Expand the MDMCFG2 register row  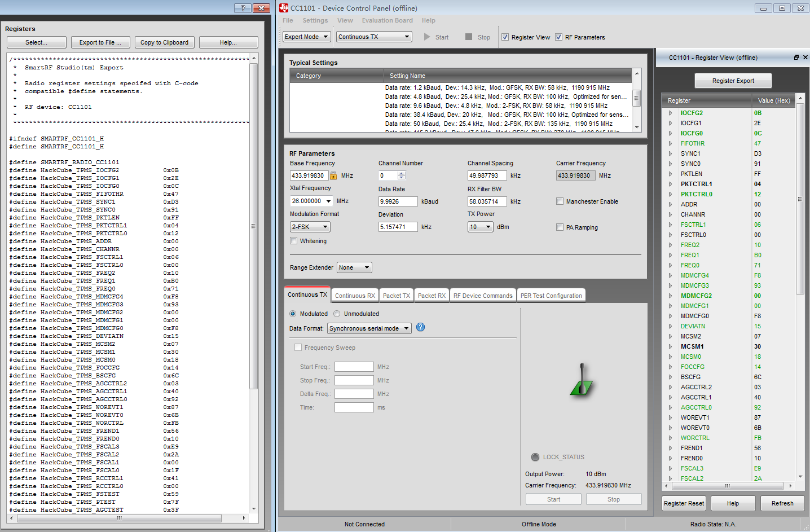[x=670, y=296]
